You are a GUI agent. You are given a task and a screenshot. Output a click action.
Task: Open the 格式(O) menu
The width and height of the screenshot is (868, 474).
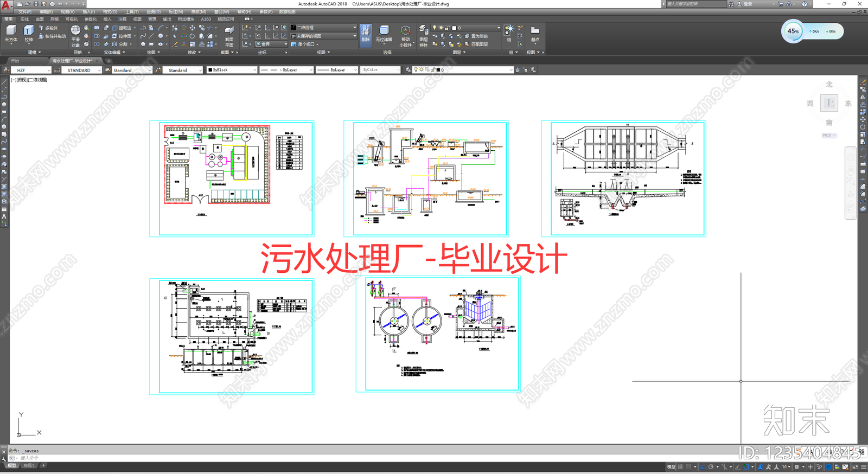pos(110,11)
